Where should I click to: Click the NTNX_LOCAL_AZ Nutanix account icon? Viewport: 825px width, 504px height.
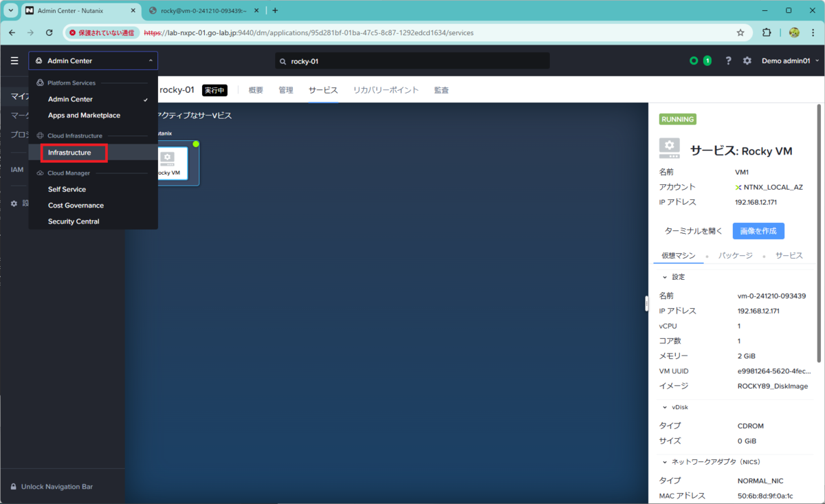click(738, 187)
